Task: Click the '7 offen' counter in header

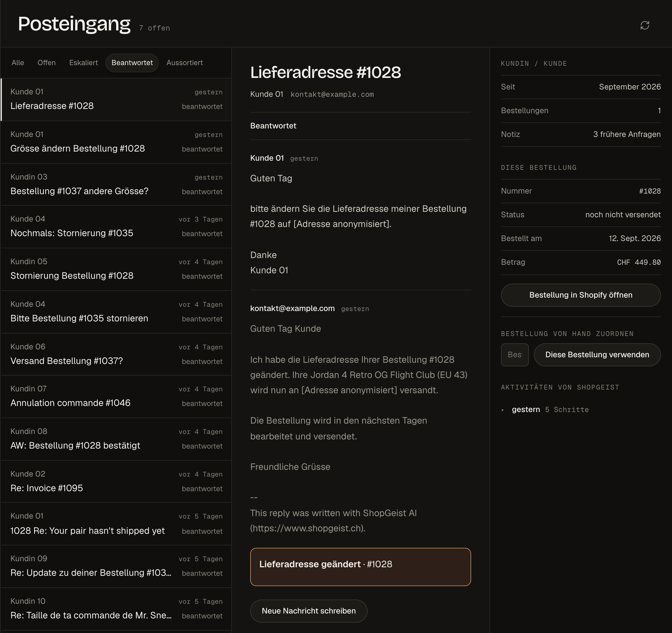Action: tap(155, 28)
